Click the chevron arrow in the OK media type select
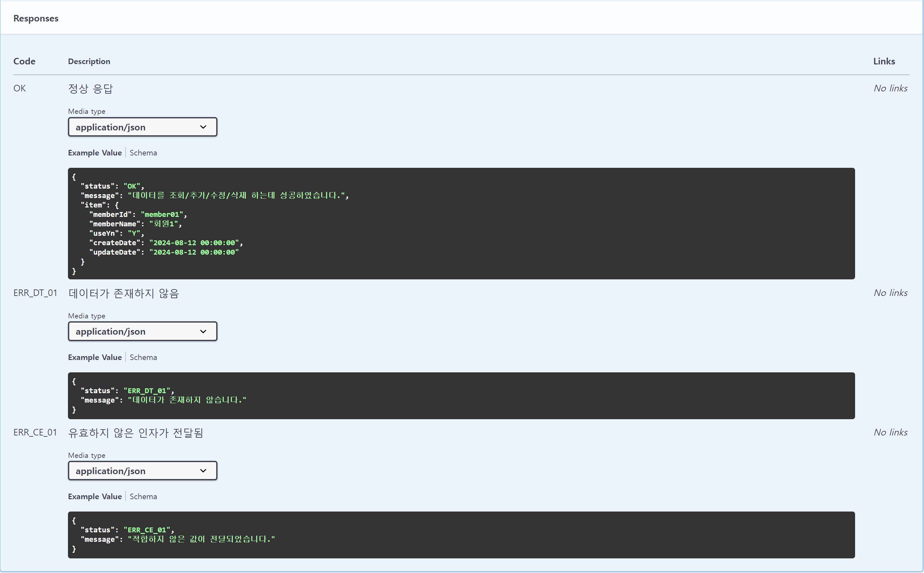 tap(203, 127)
